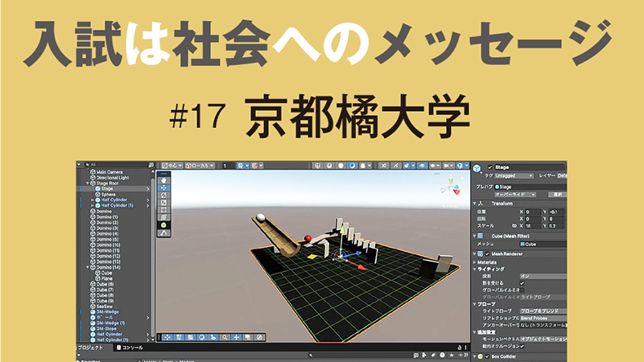Click the circle icon in bottom overlay bar
Screen dimensions: 644x362
pyautogui.click(x=202, y=337)
